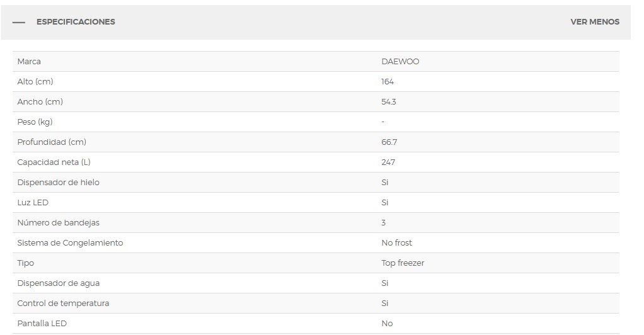Select the Pantalla LED row label
The image size is (644, 335).
click(x=42, y=324)
